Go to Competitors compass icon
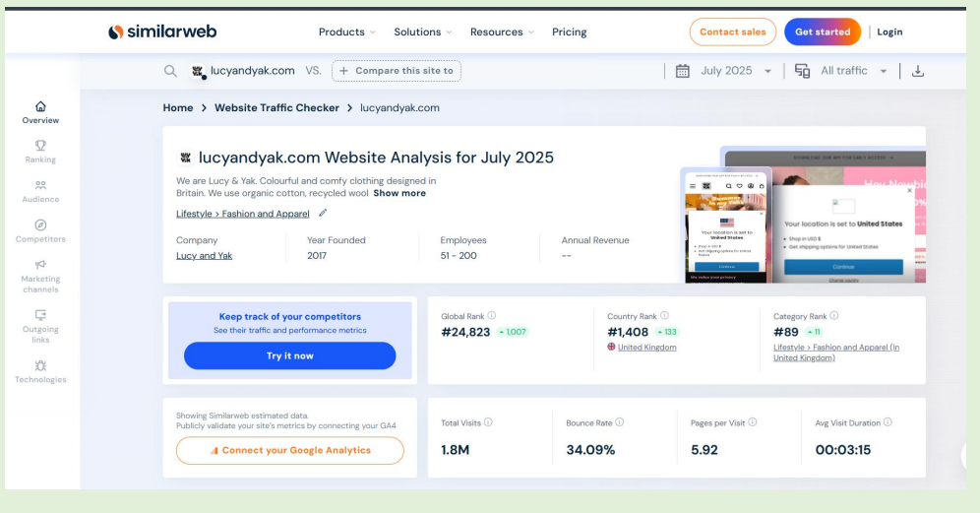980x513 pixels. point(40,225)
